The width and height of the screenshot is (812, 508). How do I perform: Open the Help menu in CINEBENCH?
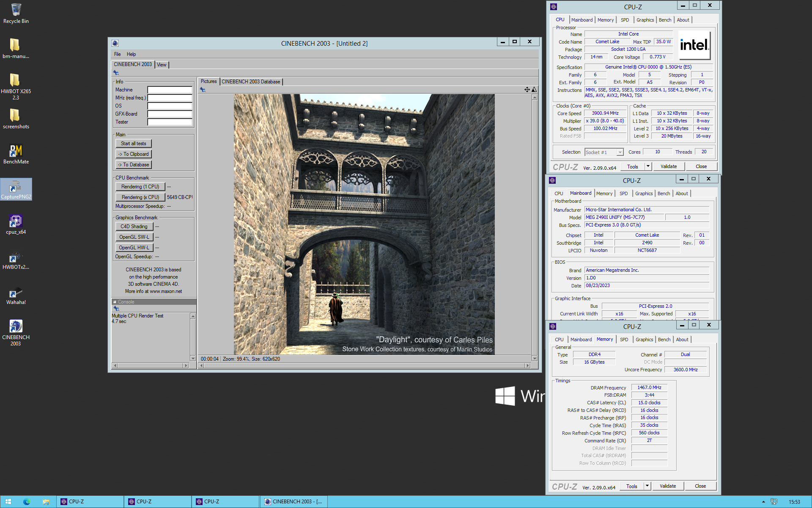(x=131, y=54)
